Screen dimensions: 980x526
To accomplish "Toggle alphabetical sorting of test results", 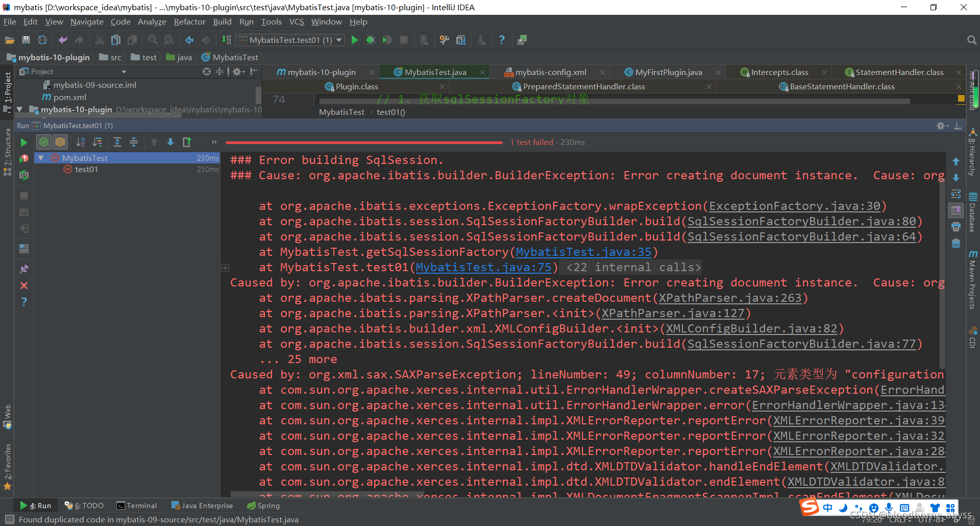I will point(81,142).
